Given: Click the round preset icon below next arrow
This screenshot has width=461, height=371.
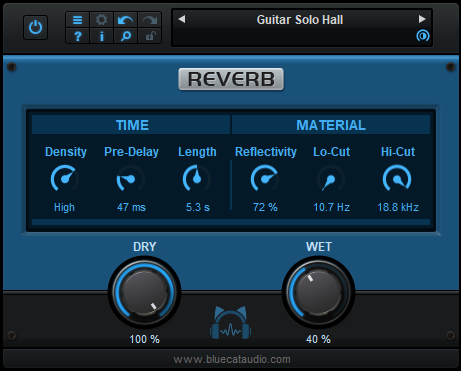Looking at the screenshot, I should pyautogui.click(x=423, y=35).
